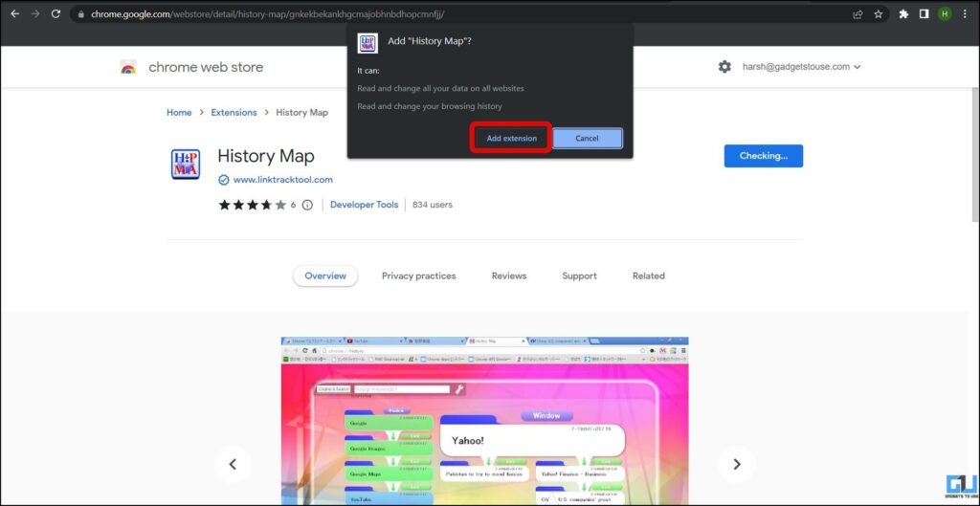Open the Developer Tools category link
This screenshot has height=506, width=980.
[364, 205]
